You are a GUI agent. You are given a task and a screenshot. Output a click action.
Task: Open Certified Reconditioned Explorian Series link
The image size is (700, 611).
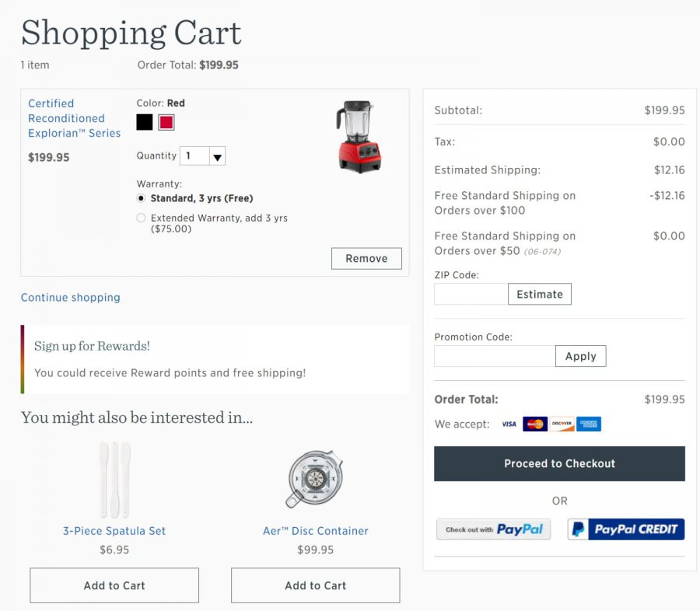point(74,118)
